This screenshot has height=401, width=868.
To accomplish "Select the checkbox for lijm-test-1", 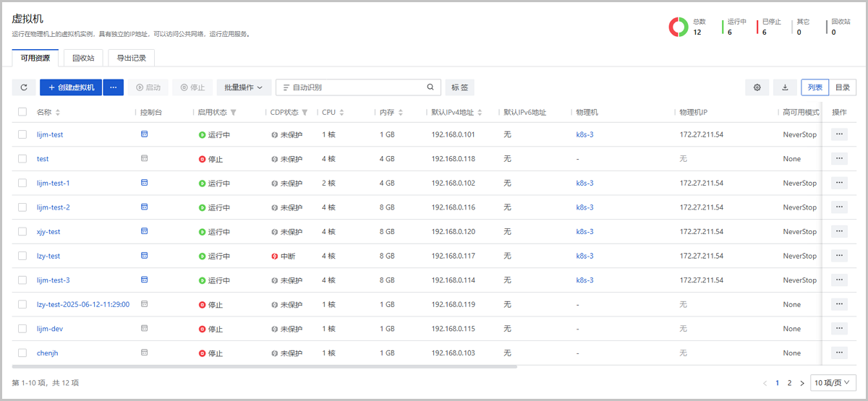I will coord(22,183).
